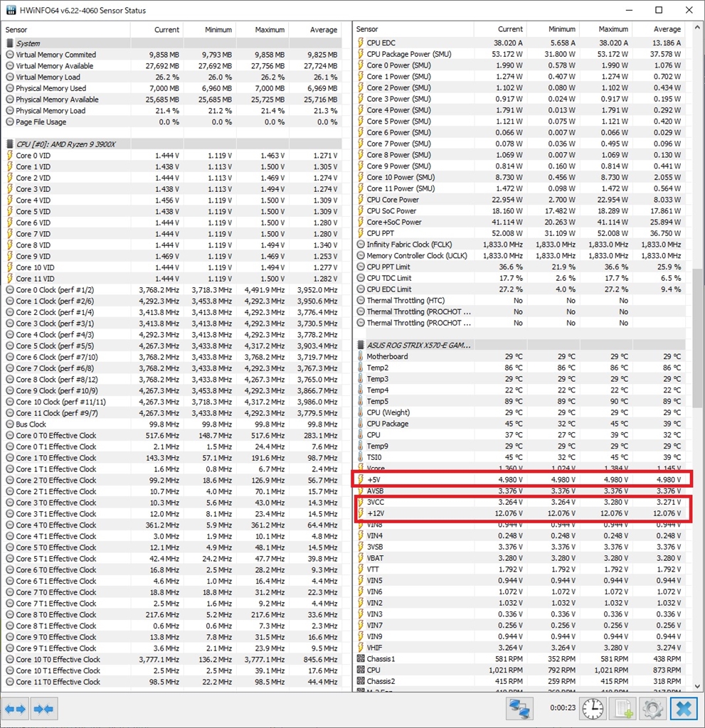Image resolution: width=705 pixels, height=728 pixels.
Task: Select the Thermal Throttling (HTC) row
Action: (x=519, y=301)
